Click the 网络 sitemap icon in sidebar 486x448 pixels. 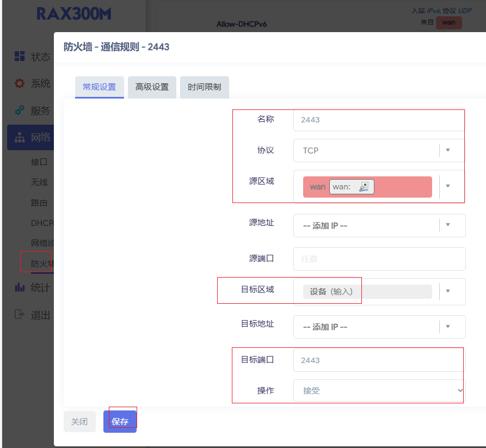click(20, 138)
